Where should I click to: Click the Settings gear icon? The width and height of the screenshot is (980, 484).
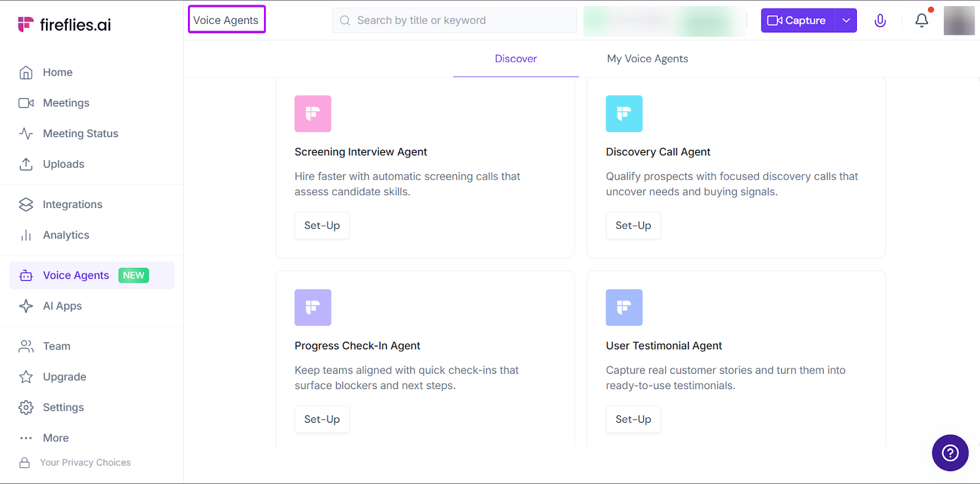tap(26, 408)
